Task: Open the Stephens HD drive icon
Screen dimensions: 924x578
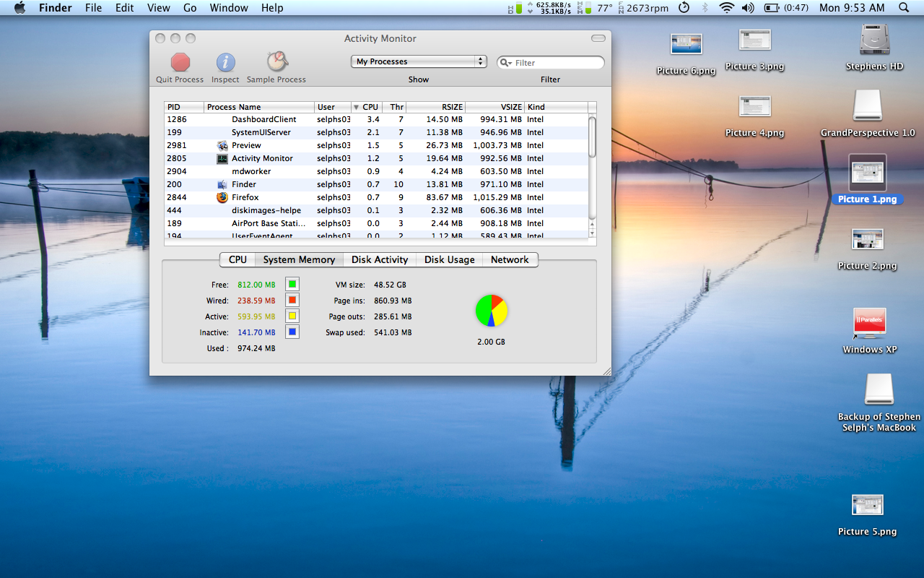Action: [874, 40]
